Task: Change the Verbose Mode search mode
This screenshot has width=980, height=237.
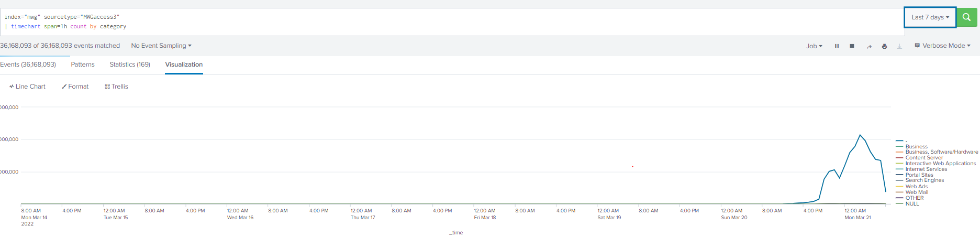Action: coord(942,46)
